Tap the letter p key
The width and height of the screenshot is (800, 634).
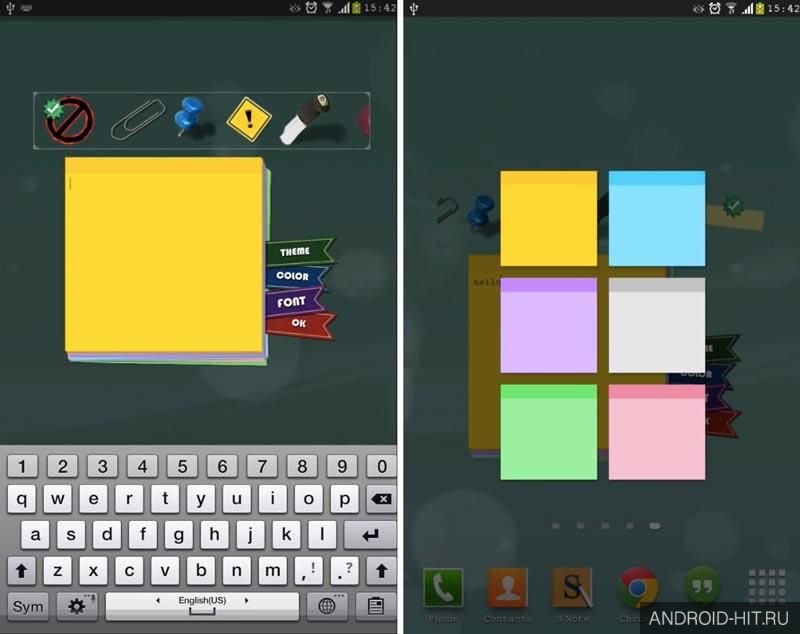click(x=344, y=499)
